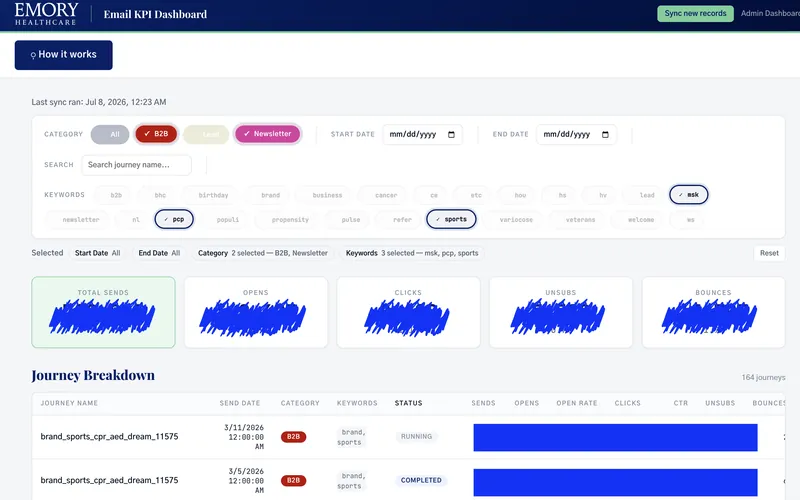Select the Unsubs KPI card

point(561,312)
